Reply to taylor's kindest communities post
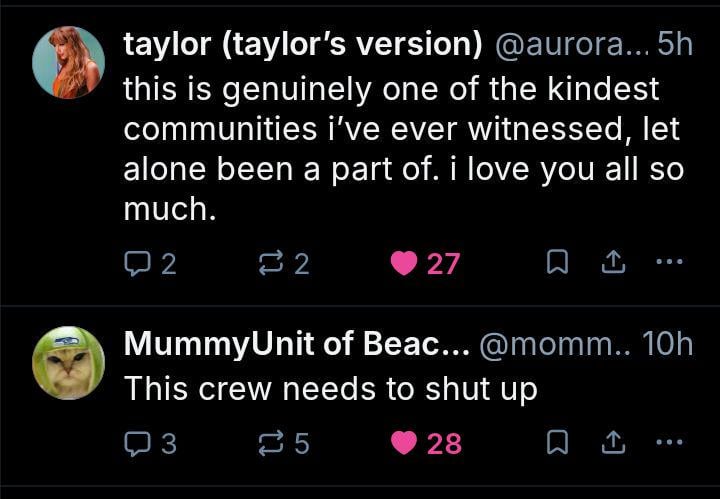The width and height of the screenshot is (720, 499). click(136, 263)
